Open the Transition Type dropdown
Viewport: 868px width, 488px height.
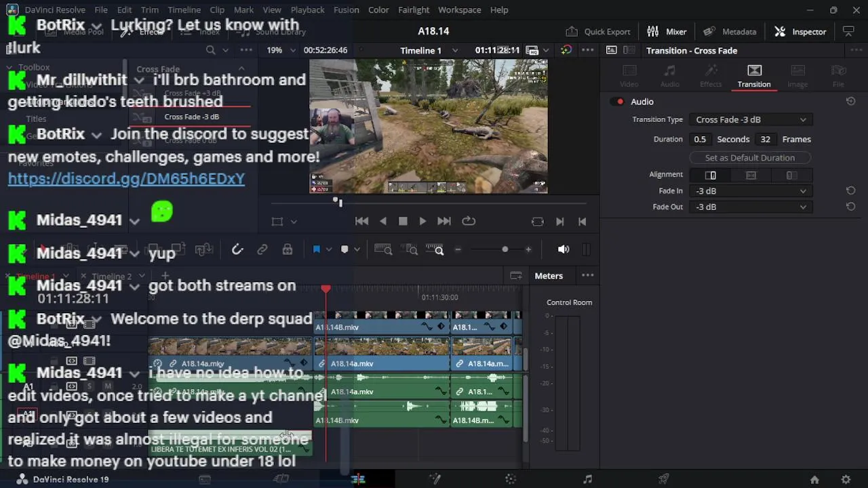(751, 119)
